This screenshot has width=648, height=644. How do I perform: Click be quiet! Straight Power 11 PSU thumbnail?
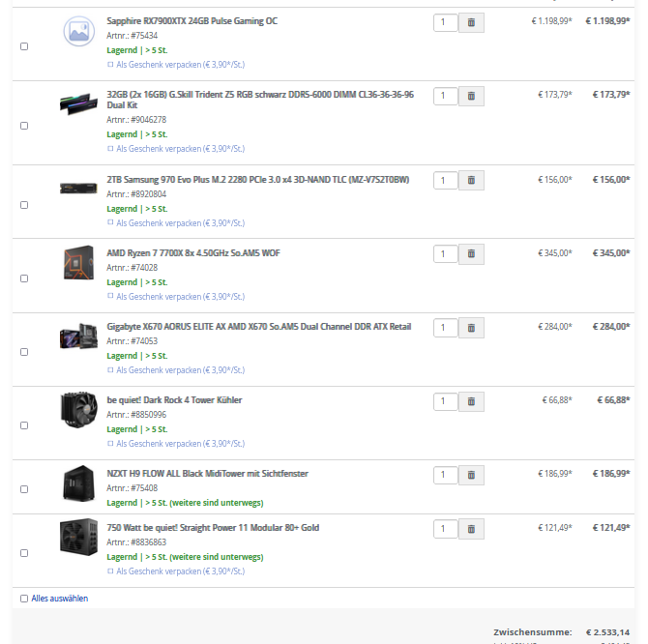(x=78, y=538)
